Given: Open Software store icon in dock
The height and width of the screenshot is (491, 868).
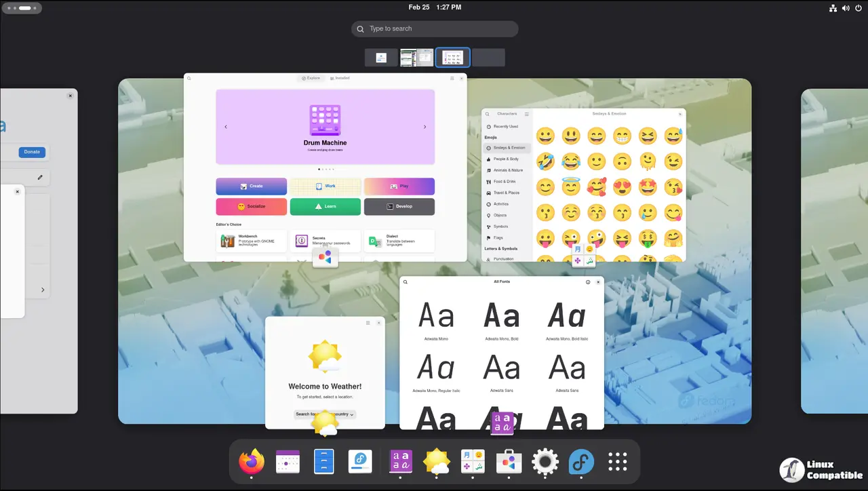Looking at the screenshot, I should coord(509,462).
